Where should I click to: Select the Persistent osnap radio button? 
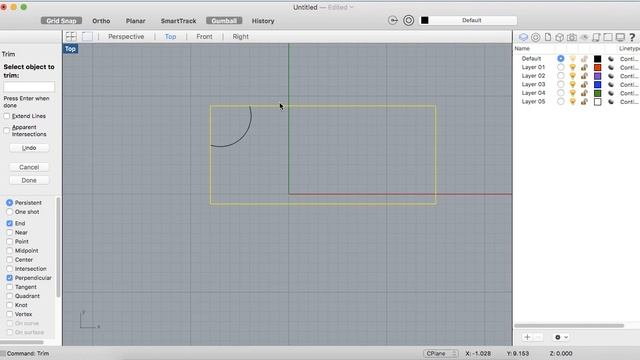tap(9, 203)
